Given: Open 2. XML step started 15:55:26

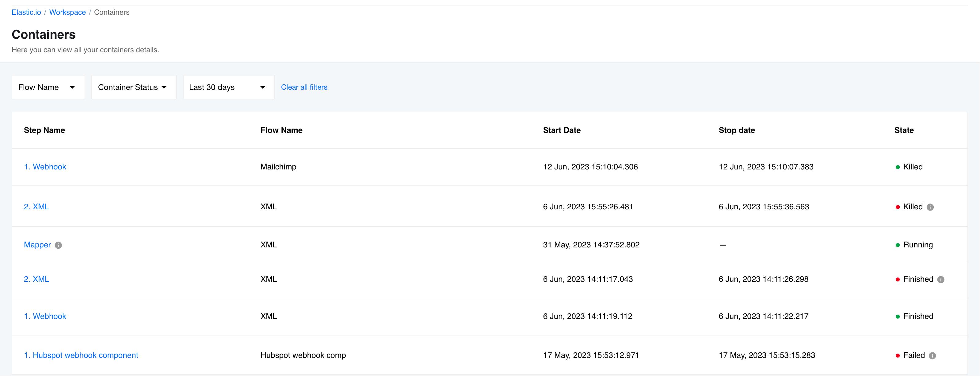Looking at the screenshot, I should pos(36,207).
